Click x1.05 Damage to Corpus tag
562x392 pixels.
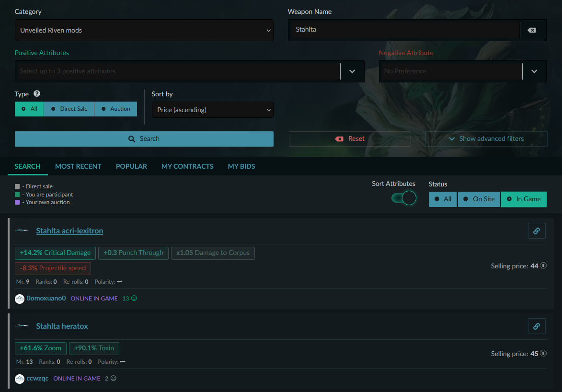pyautogui.click(x=213, y=253)
